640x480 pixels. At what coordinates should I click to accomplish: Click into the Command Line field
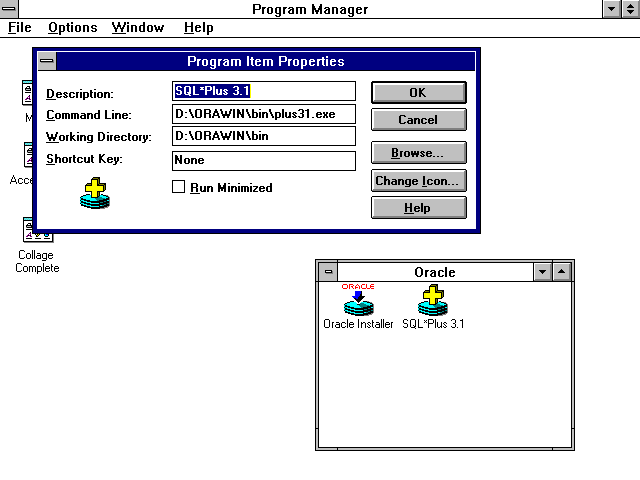262,115
